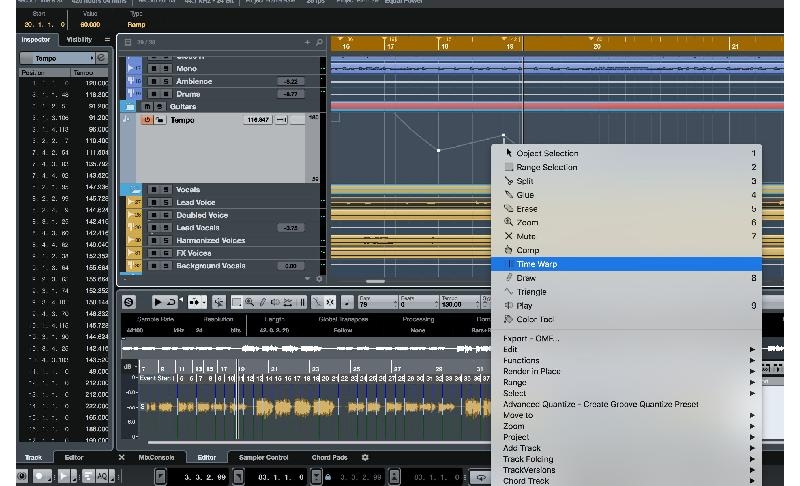This screenshot has height=486, width=800.
Task: Click tempo curve point near bar 18
Action: pos(438,150)
